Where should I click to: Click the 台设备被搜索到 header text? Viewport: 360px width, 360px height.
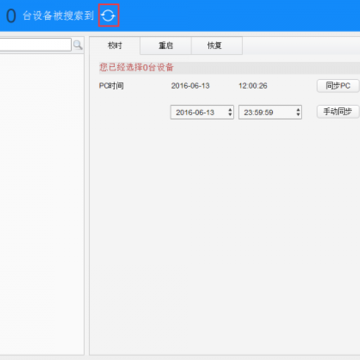click(x=58, y=16)
